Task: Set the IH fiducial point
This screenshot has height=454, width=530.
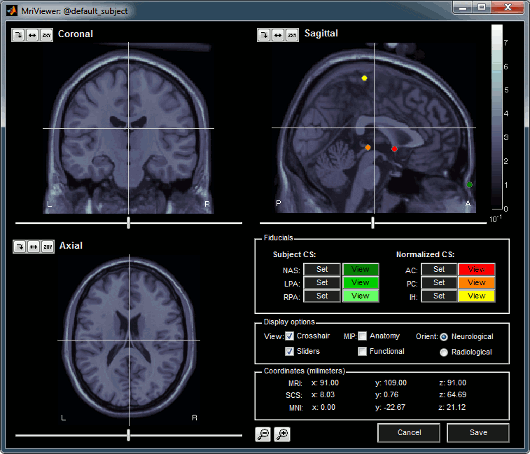Action: tap(439, 296)
